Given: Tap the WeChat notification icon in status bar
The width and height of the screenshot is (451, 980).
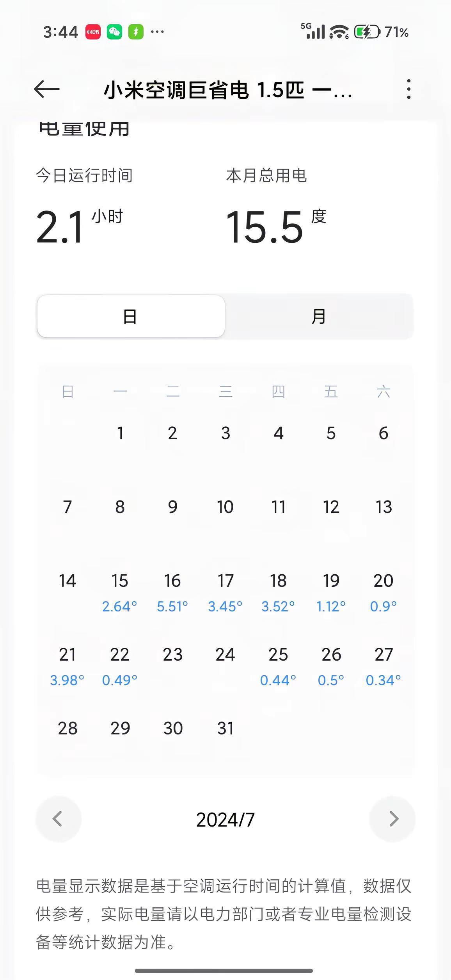Looking at the screenshot, I should 114,32.
